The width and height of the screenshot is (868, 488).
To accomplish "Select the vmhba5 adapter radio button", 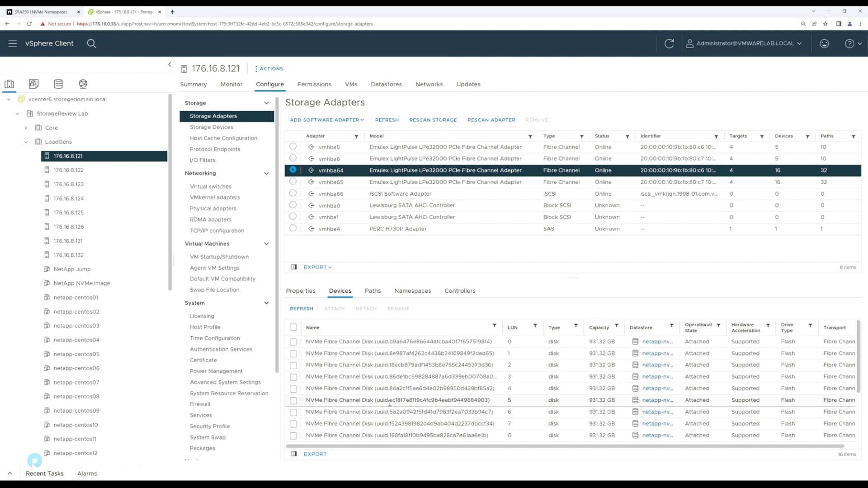I will pyautogui.click(x=293, y=146).
